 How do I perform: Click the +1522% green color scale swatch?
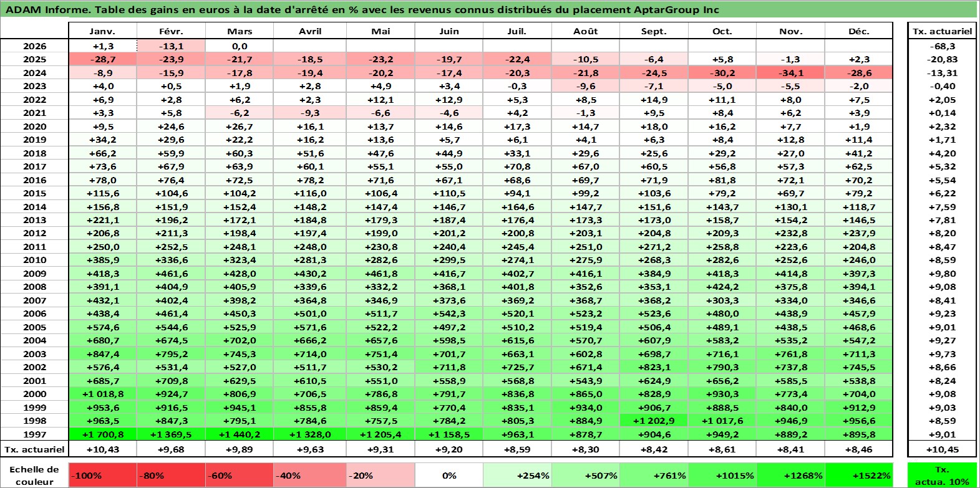858,475
